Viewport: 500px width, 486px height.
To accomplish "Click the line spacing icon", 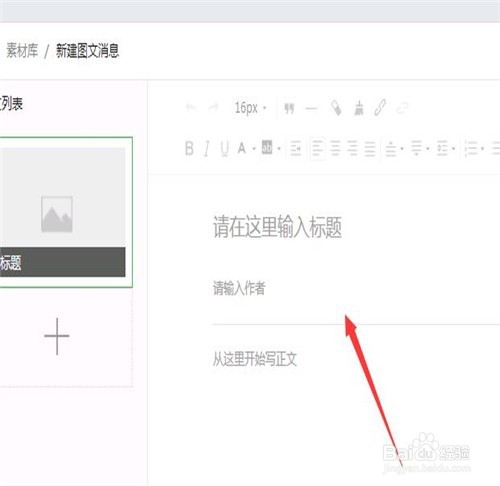I will click(x=443, y=149).
